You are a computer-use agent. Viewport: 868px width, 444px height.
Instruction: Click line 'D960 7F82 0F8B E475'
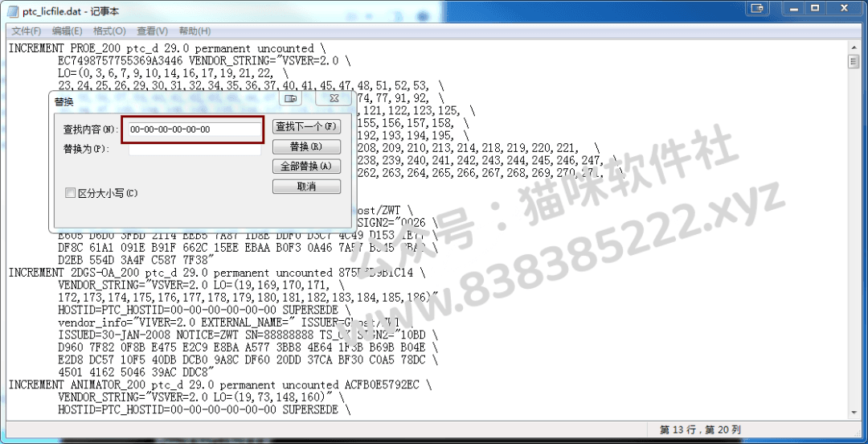coord(248,348)
